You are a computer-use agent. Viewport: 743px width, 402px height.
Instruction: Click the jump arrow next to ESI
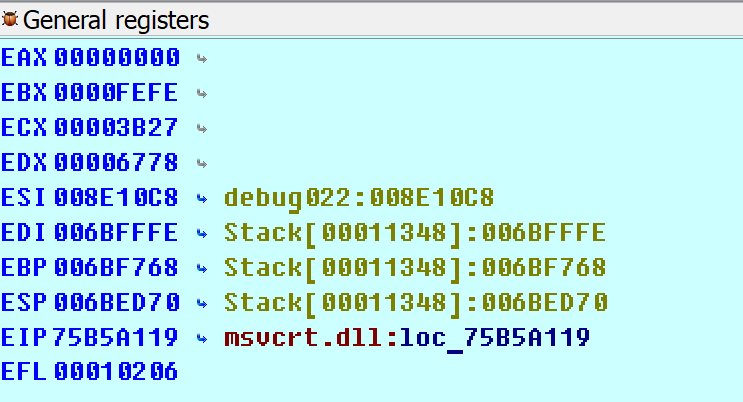(201, 198)
